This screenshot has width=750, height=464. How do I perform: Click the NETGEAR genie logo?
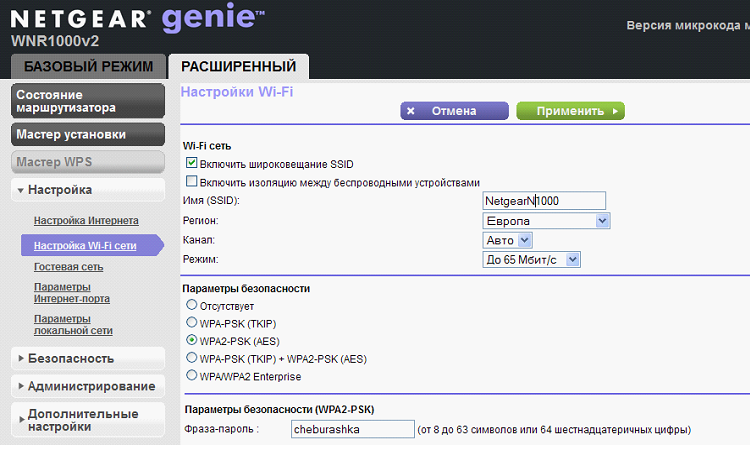pos(138,18)
